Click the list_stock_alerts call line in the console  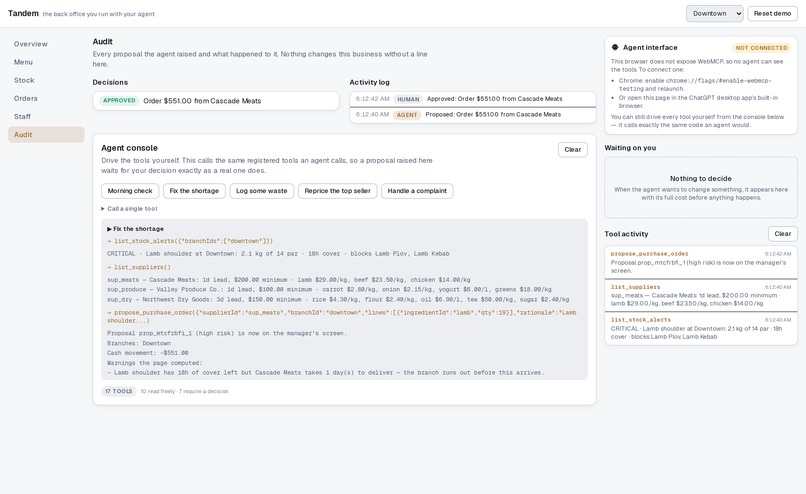click(x=190, y=241)
